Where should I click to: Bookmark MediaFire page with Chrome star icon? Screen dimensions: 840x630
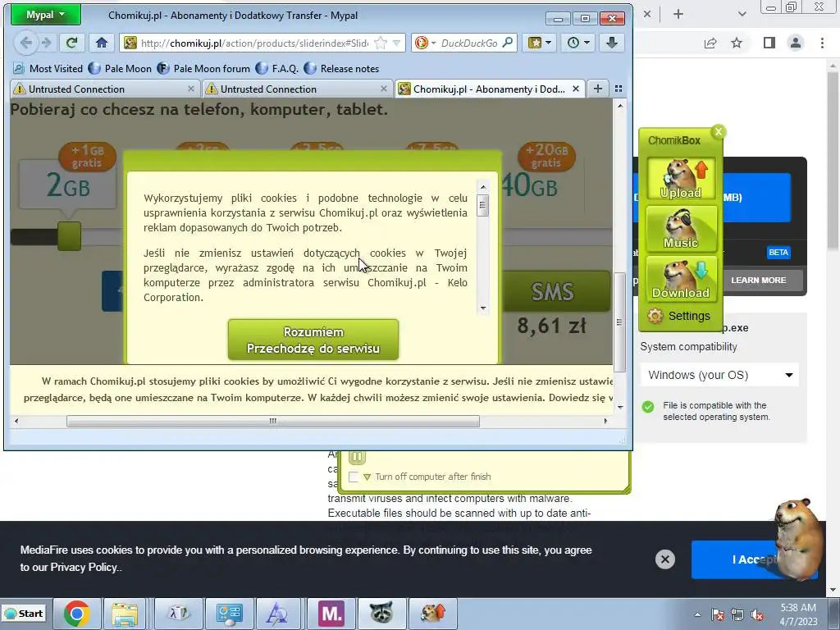tap(737, 43)
